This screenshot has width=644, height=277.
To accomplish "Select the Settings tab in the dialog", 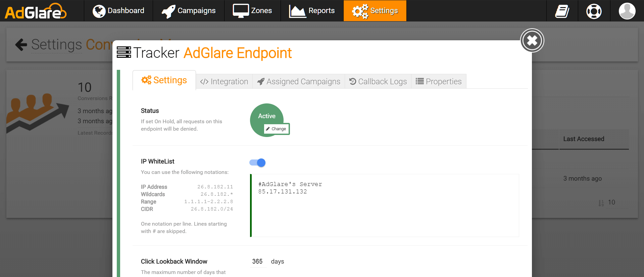I will tap(164, 80).
